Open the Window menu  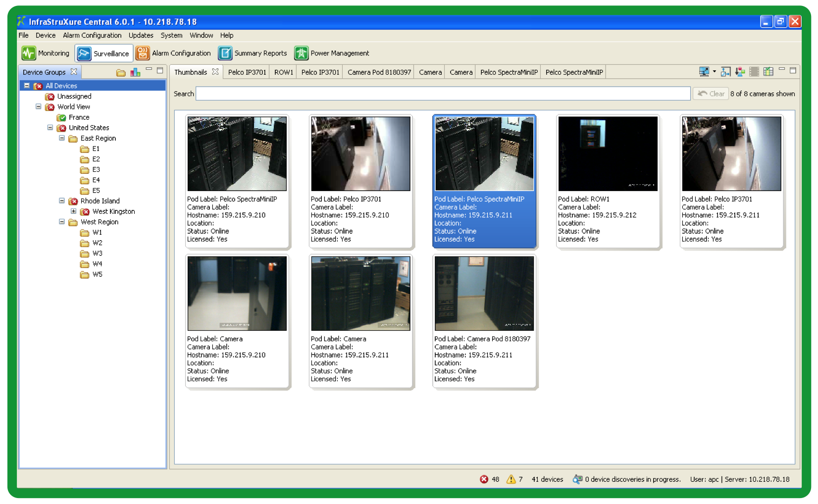click(x=201, y=35)
